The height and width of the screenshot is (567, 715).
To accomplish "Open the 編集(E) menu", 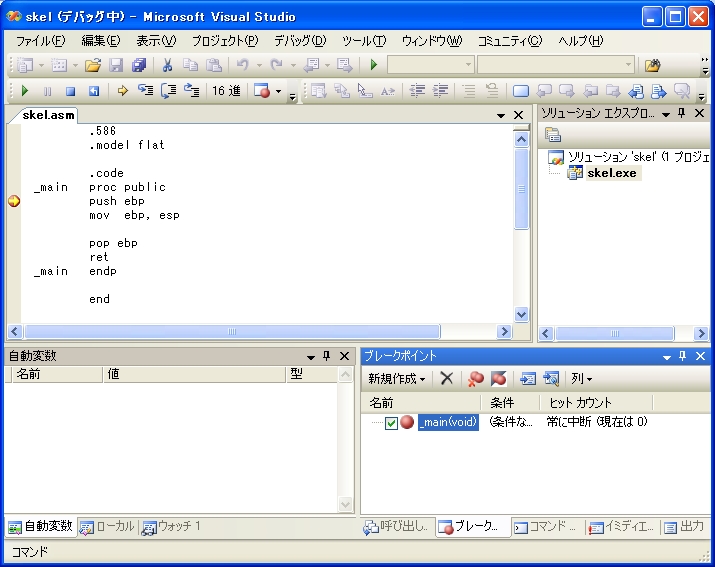I will coord(101,41).
